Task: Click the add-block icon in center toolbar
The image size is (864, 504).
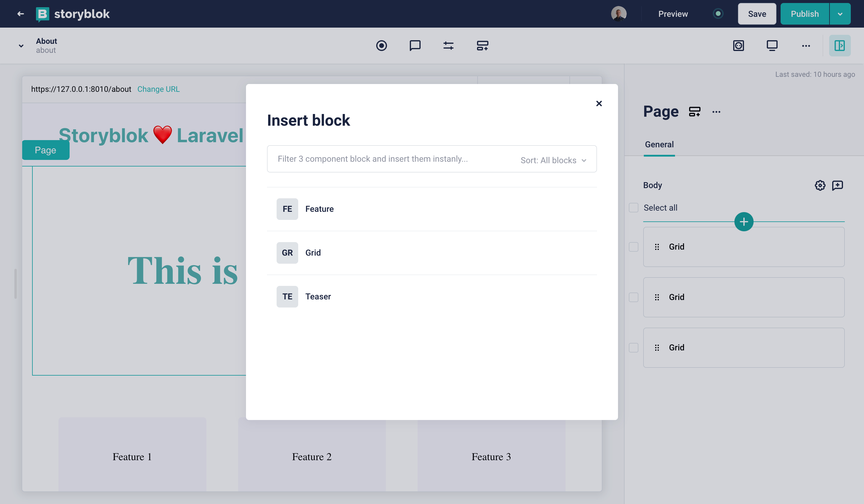Action: point(482,46)
